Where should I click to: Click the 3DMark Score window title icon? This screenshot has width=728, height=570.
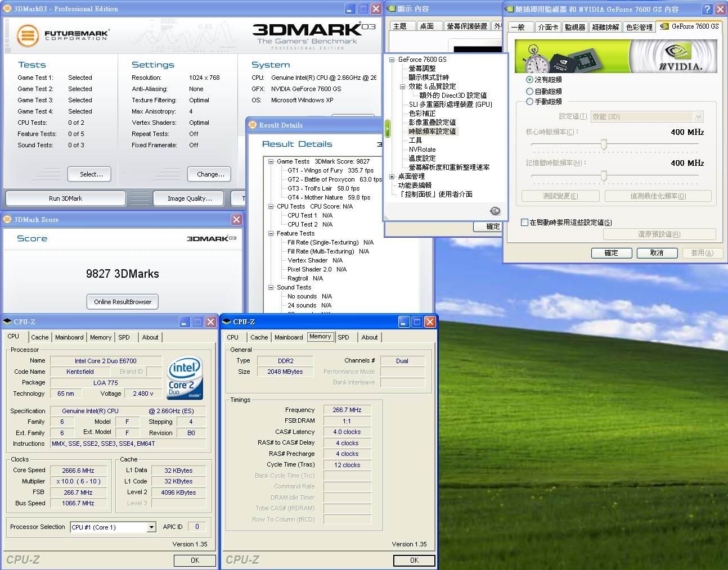coord(7,219)
